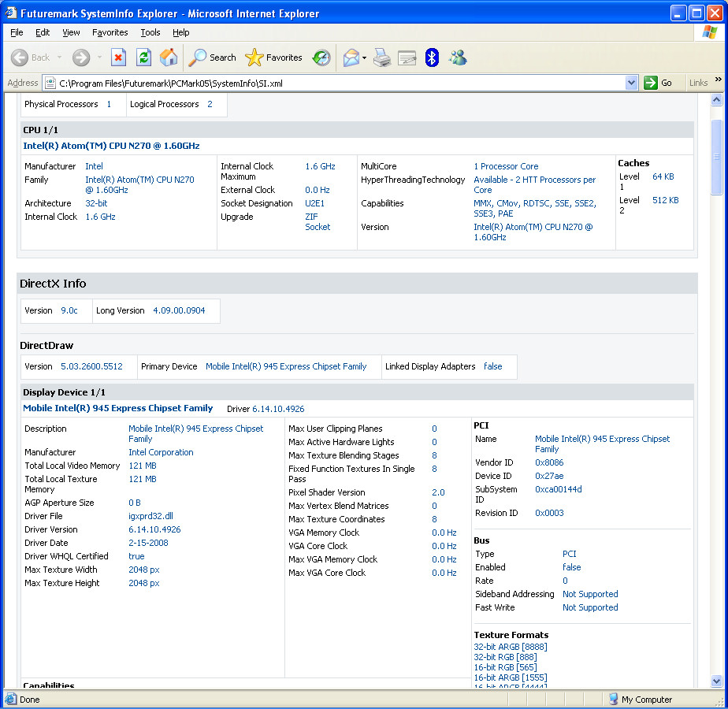Click the Windows flag logo
728x709 pixels.
(x=709, y=32)
